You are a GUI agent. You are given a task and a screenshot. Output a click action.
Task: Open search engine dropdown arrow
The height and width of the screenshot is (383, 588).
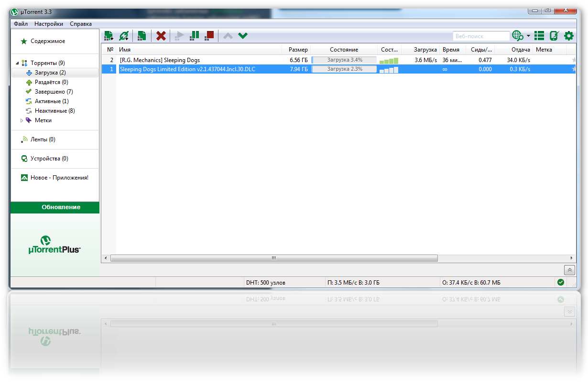coord(528,36)
